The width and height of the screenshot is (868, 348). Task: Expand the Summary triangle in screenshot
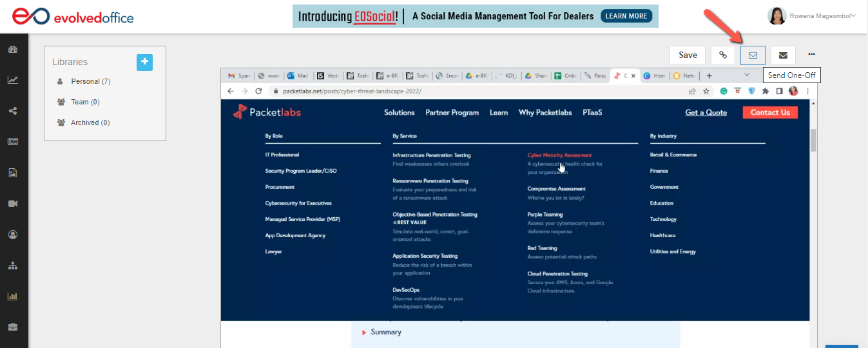point(364,333)
